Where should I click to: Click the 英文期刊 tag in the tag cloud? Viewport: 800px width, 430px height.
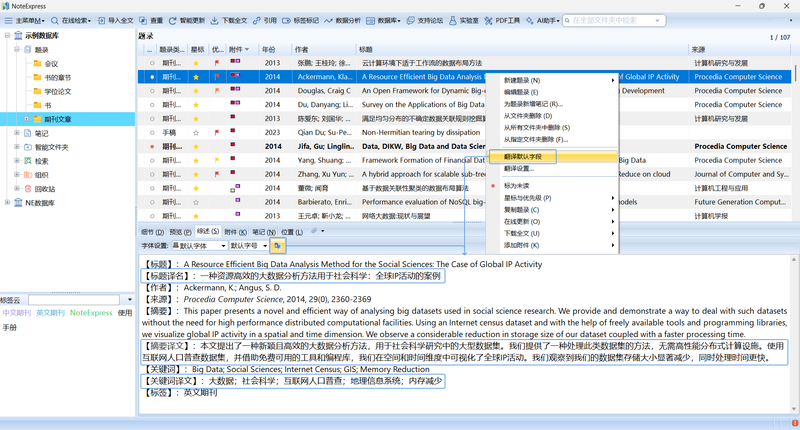pos(50,313)
